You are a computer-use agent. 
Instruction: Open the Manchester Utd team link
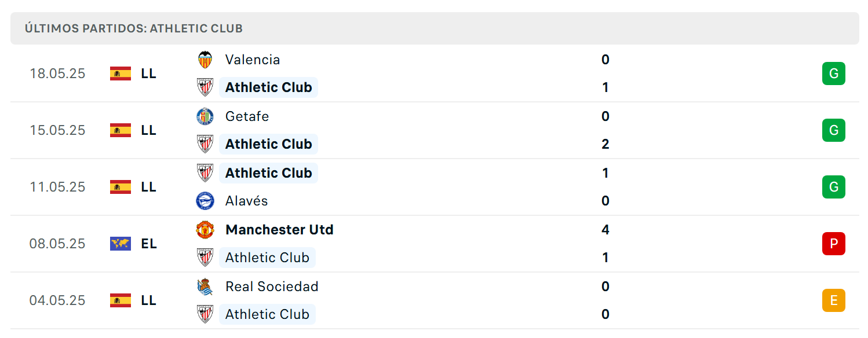click(x=279, y=230)
